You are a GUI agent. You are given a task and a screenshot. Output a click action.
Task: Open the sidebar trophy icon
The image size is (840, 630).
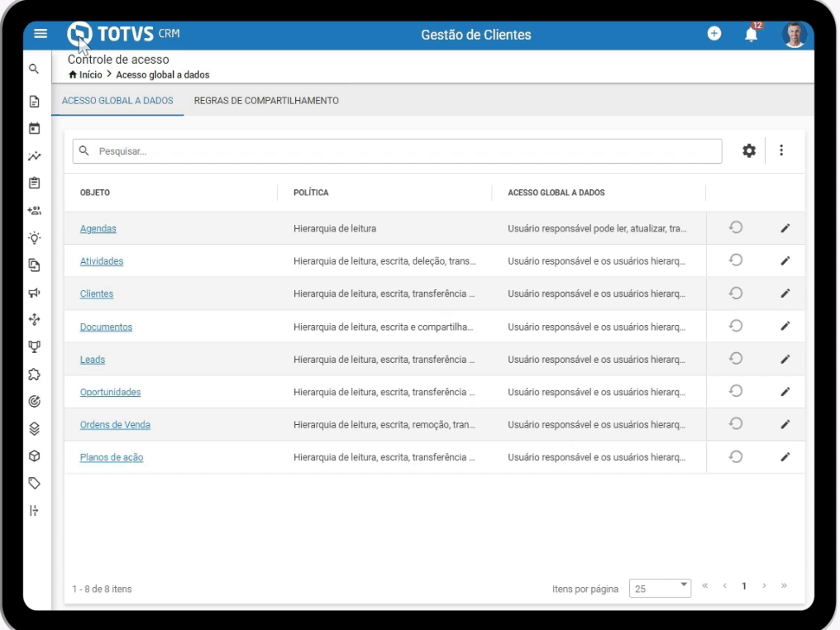34,347
